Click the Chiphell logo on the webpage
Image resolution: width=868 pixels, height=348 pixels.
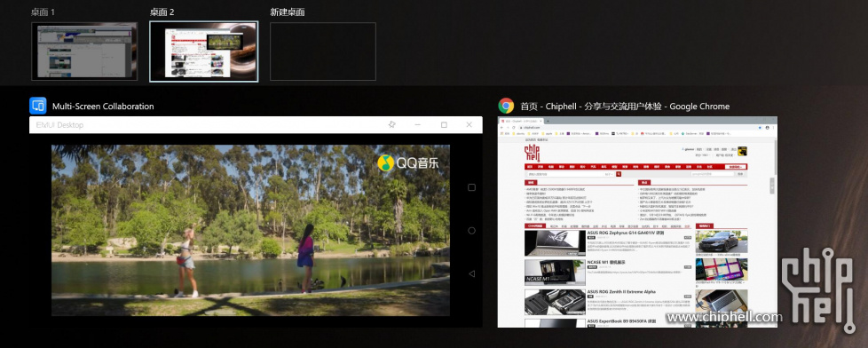click(532, 153)
